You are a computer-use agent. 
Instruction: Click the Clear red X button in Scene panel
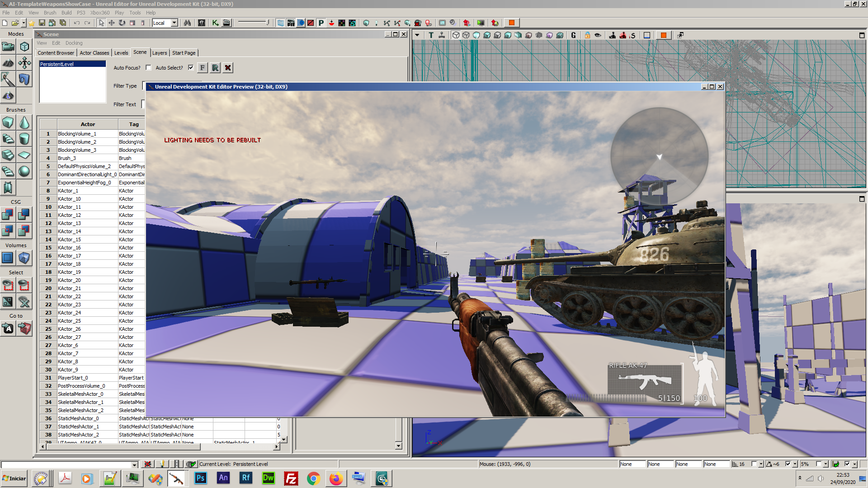tap(228, 68)
